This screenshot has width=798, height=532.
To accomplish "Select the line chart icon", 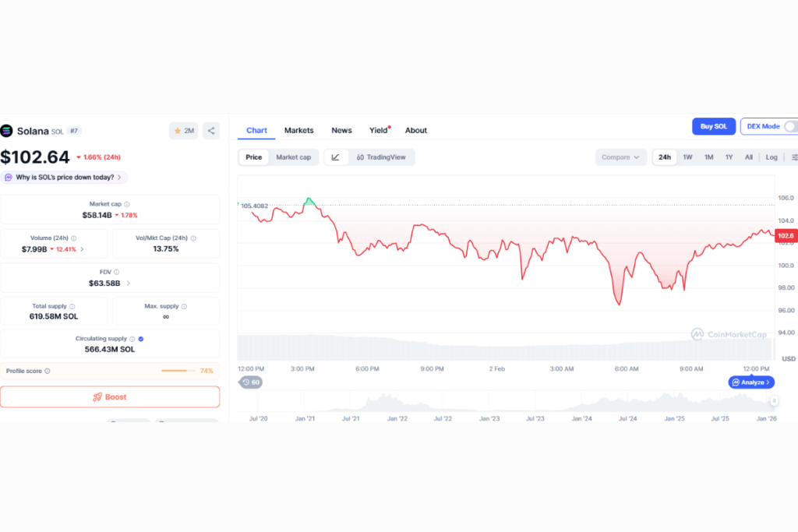I will tap(335, 157).
